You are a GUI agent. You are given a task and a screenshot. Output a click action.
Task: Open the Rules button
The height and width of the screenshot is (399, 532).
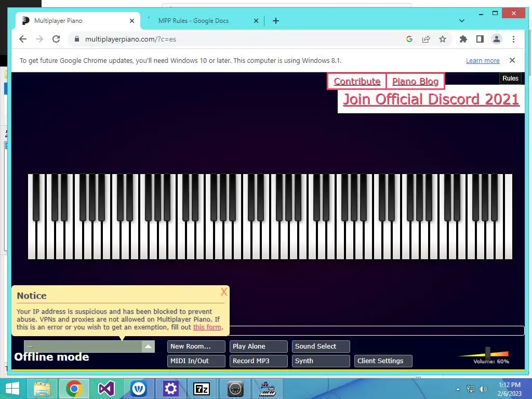pyautogui.click(x=510, y=78)
